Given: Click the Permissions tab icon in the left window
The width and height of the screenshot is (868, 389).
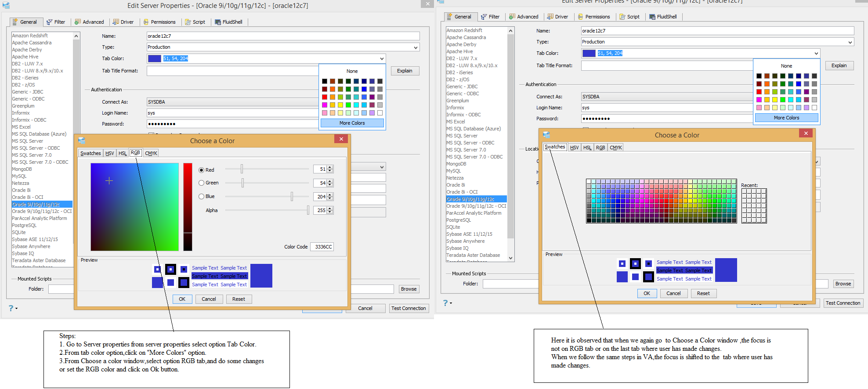Looking at the screenshot, I should 146,22.
